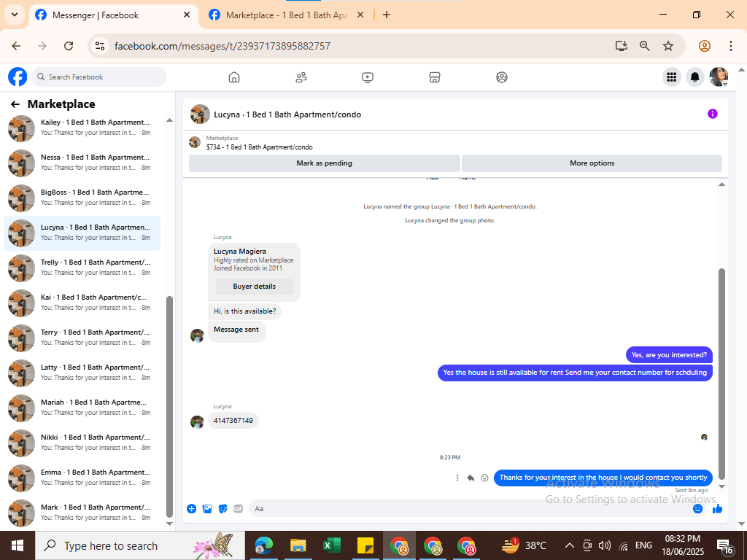Close the Marketplace browser tab
Screen dimensions: 747x560
coord(360,15)
